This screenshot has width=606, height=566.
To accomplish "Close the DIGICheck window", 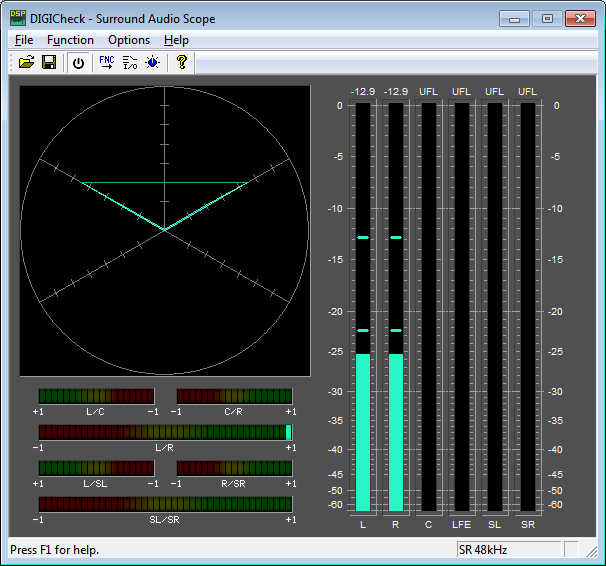I will 580,19.
